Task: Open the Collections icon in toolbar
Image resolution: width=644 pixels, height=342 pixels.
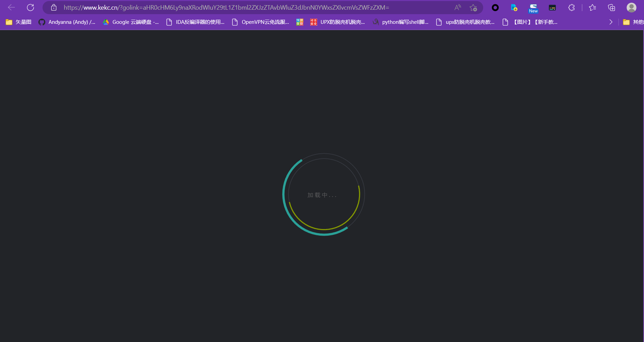Action: click(x=611, y=8)
